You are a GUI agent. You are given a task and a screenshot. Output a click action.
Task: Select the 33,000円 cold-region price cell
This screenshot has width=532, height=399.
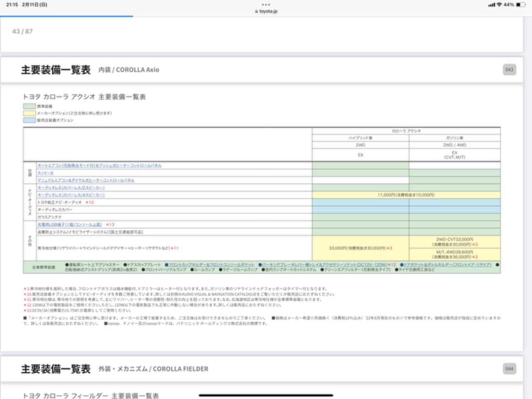click(x=360, y=248)
